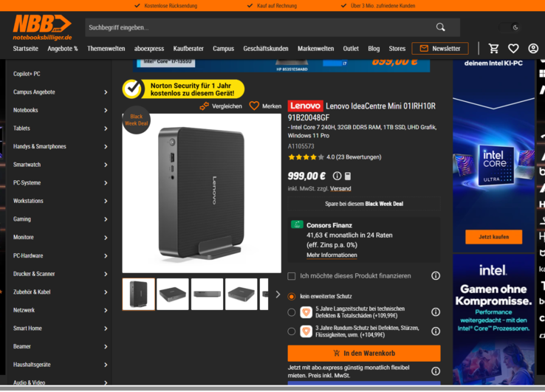This screenshot has height=392, width=545.
Task: Click the price info icon next to 999,00 €
Action: pos(337,176)
